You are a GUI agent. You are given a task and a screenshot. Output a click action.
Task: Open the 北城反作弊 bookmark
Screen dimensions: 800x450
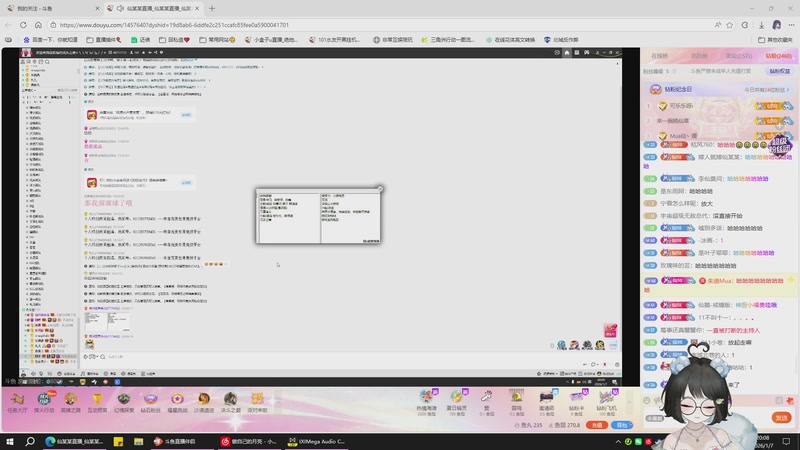coord(561,39)
